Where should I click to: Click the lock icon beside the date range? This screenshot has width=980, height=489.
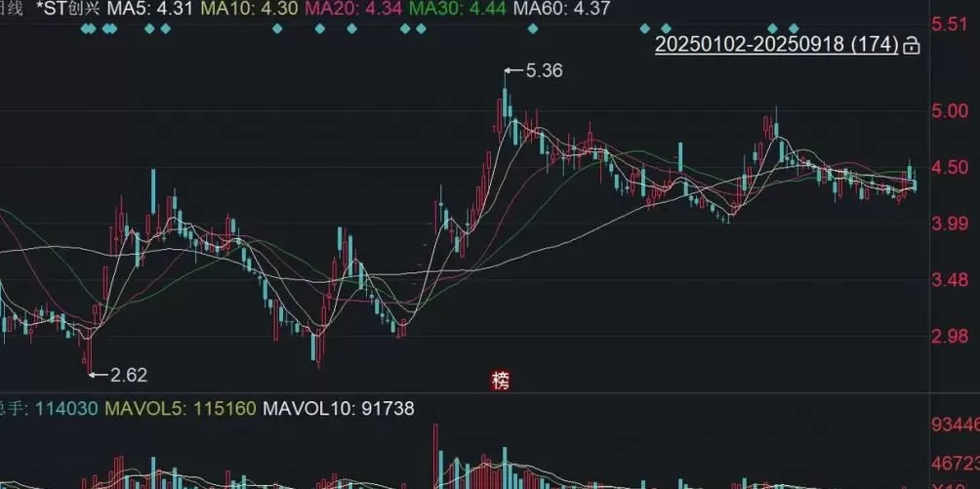pyautogui.click(x=912, y=45)
